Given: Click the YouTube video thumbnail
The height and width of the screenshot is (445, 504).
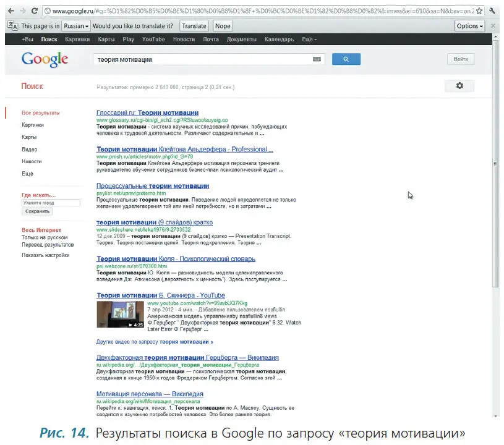Looking at the screenshot, I should [120, 314].
